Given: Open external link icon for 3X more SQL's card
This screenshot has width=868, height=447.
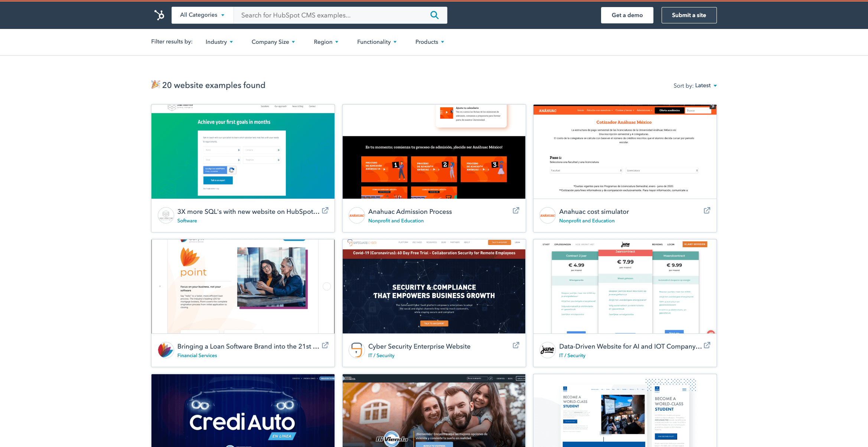Looking at the screenshot, I should [325, 211].
